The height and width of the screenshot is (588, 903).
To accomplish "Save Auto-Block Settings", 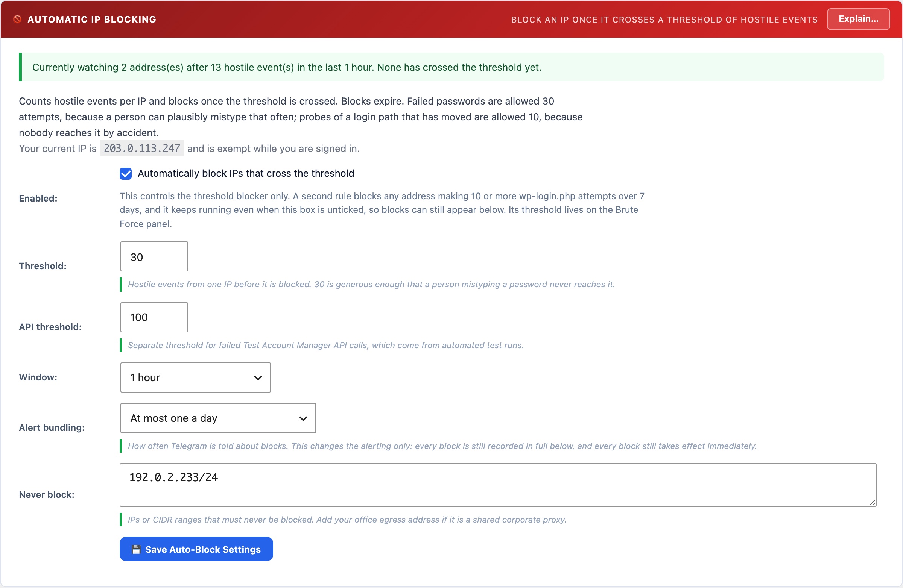I will [x=196, y=549].
